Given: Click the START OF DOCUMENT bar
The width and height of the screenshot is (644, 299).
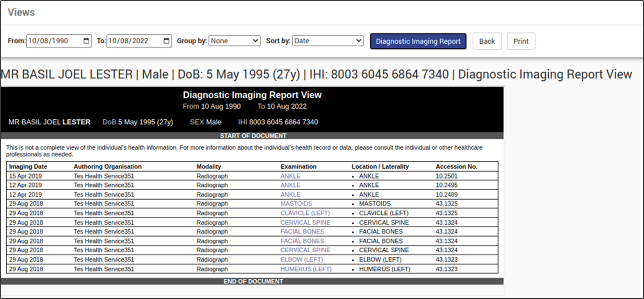Looking at the screenshot, I should tap(252, 136).
